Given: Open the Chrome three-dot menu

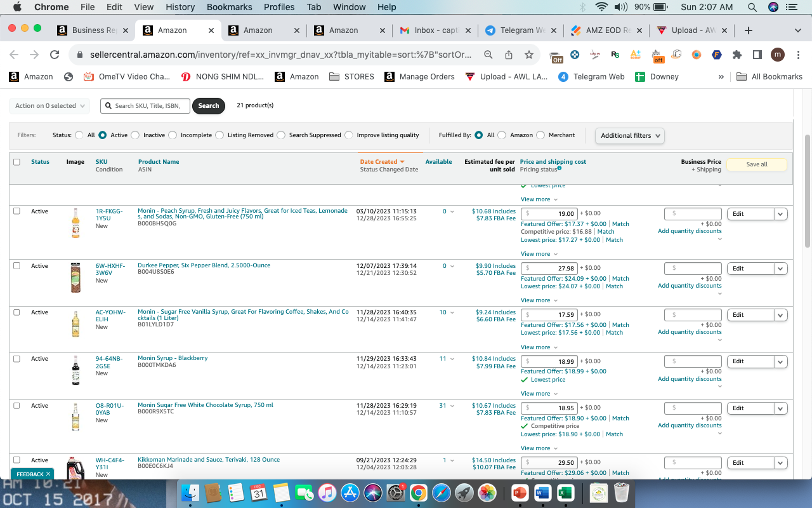Looking at the screenshot, I should (798, 55).
